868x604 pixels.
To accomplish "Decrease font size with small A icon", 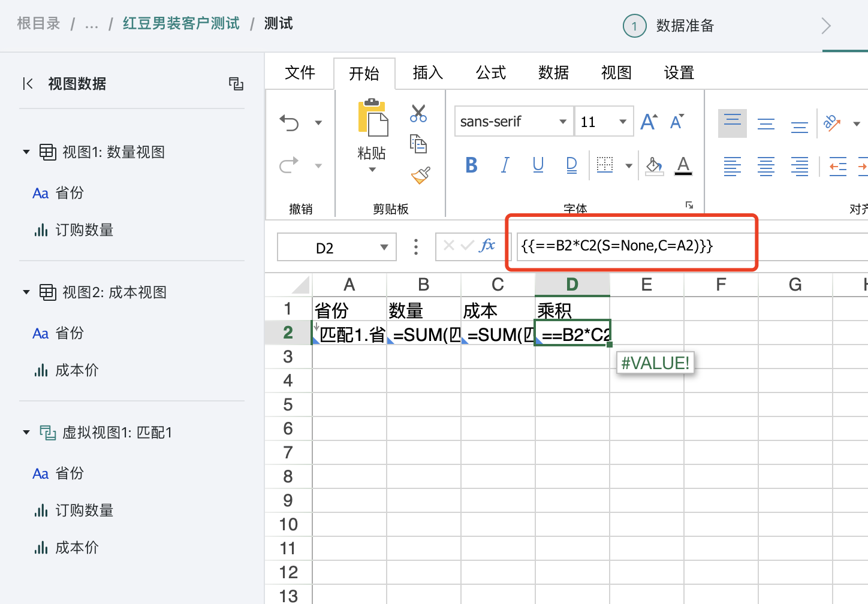I will point(677,122).
